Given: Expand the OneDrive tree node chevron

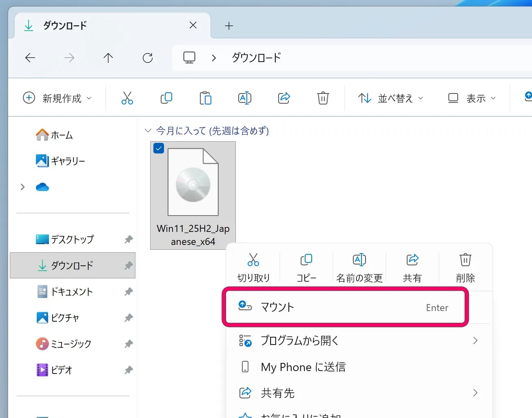Looking at the screenshot, I should pos(23,187).
